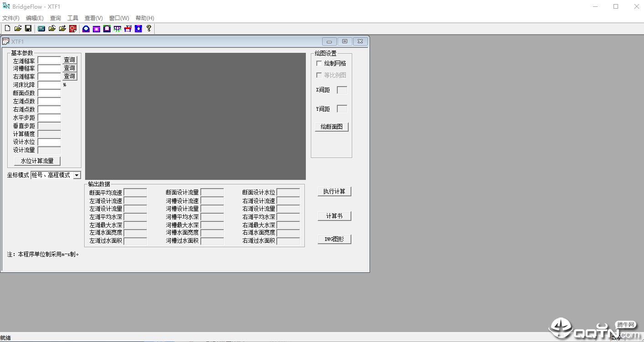Screen dimensions: 644x342
Task: Restore the XTF1 child window size
Action: 345,41
